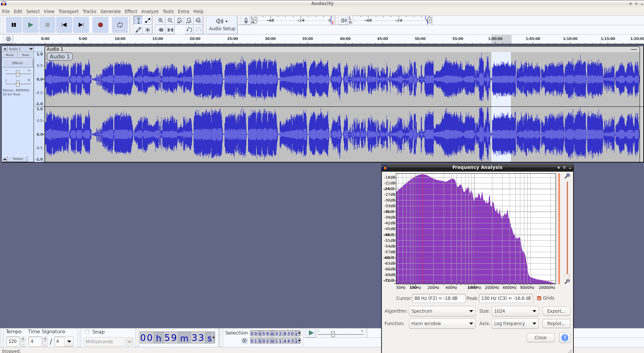Click the microphone record meter icon
The width and height of the screenshot is (644, 353).
246,20
